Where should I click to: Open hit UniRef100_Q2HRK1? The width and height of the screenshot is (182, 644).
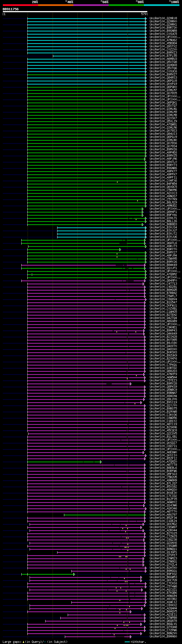tap(163, 24)
